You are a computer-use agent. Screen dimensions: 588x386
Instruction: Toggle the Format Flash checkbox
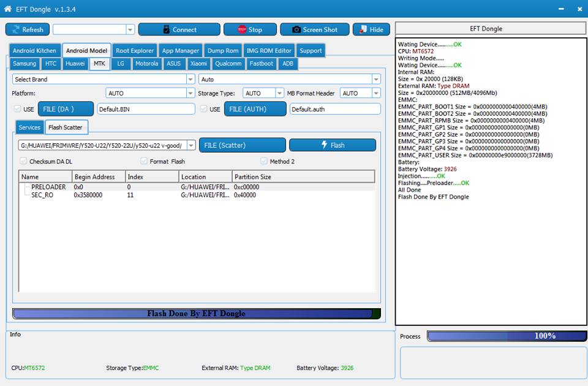pyautogui.click(x=143, y=161)
